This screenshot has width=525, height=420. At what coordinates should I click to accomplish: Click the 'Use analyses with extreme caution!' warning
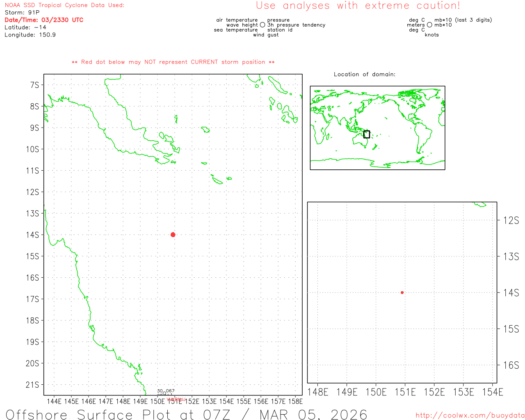(x=358, y=6)
